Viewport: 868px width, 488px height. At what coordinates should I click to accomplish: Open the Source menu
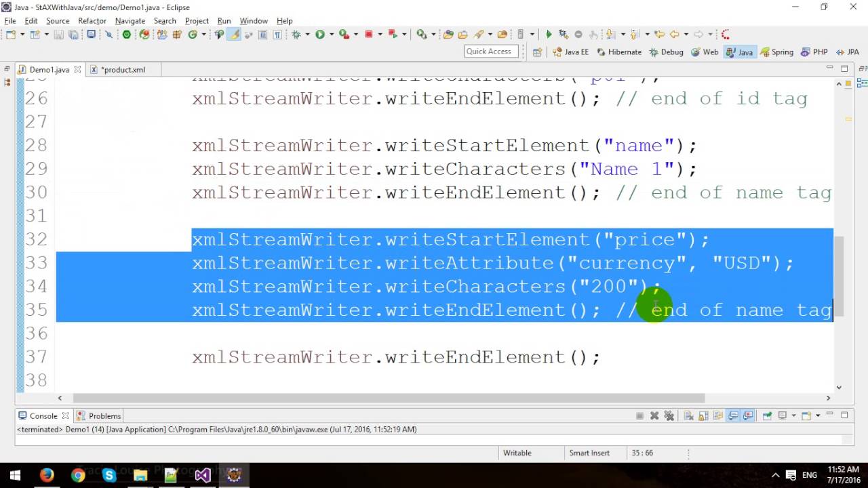coord(58,21)
